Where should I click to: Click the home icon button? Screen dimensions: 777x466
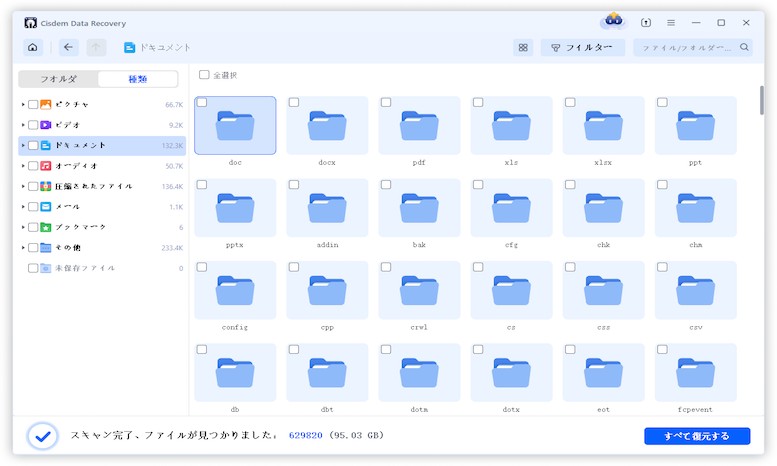33,47
